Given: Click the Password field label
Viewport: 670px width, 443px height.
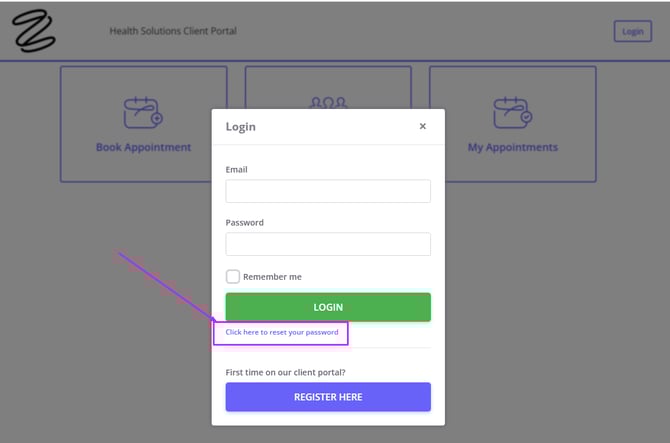Looking at the screenshot, I should [245, 223].
